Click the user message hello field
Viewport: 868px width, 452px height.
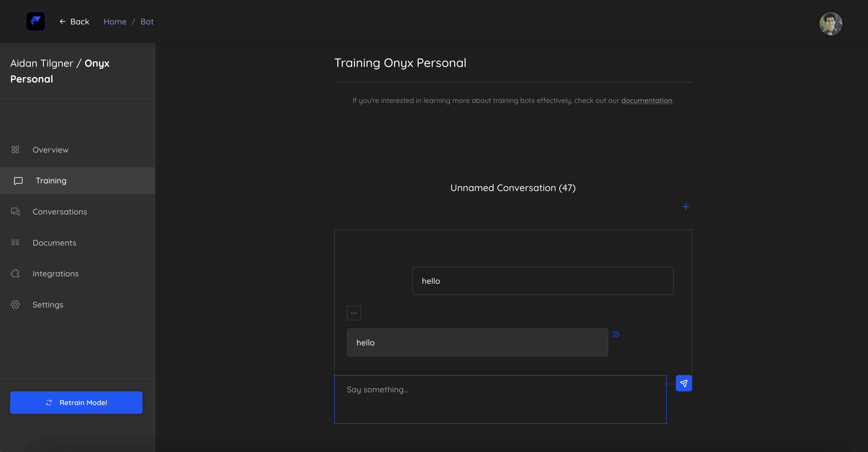point(543,281)
